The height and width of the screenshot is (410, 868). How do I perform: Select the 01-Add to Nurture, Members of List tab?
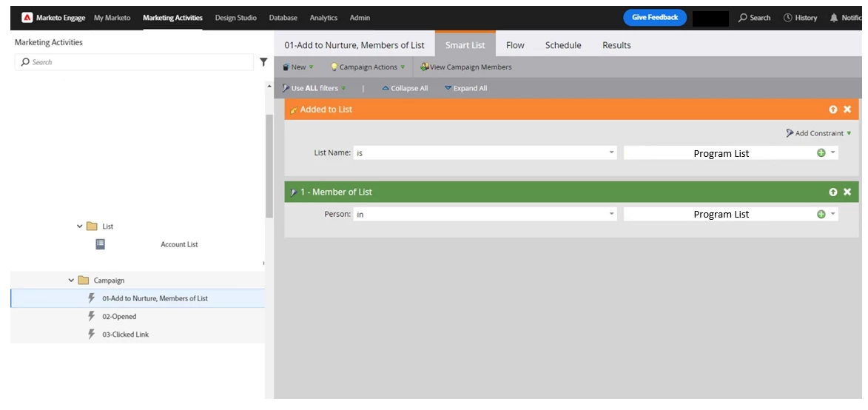(354, 45)
